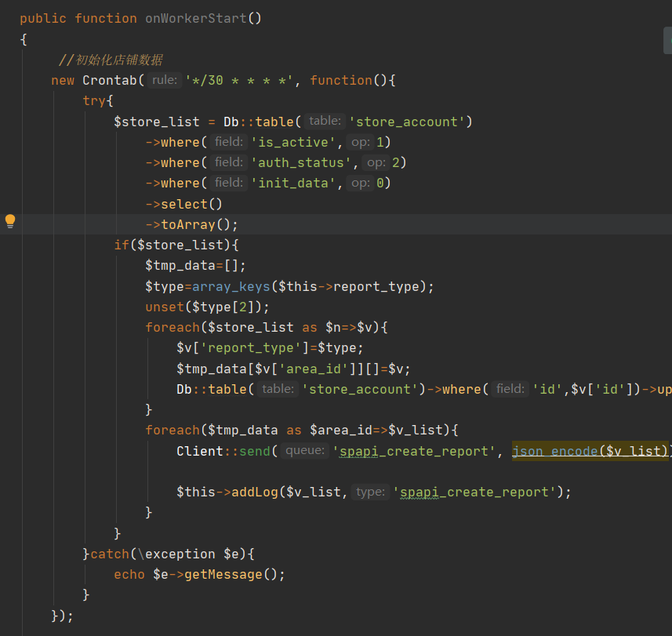Click the yellow lightbulb quick-fix icon
Viewport: 672px width, 636px height.
click(x=10, y=221)
